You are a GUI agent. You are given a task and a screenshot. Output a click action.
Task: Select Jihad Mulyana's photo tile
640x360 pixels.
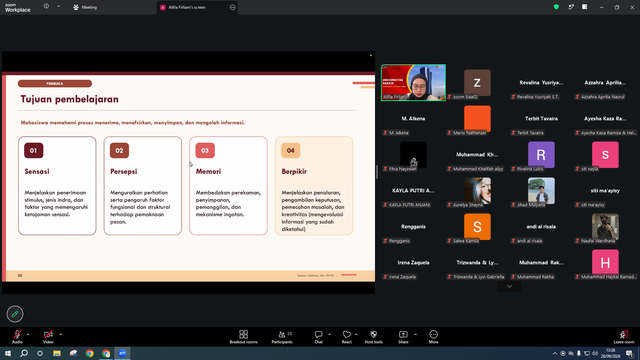click(541, 191)
